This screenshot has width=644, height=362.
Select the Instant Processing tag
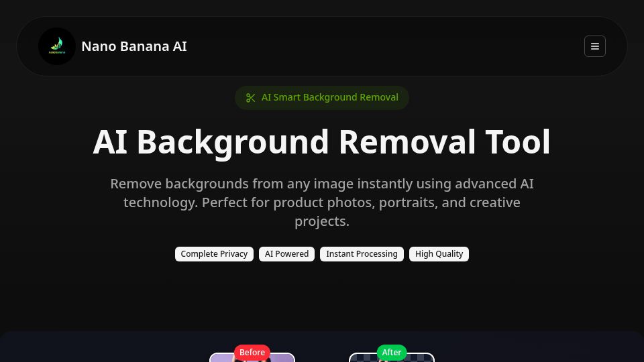point(362,254)
